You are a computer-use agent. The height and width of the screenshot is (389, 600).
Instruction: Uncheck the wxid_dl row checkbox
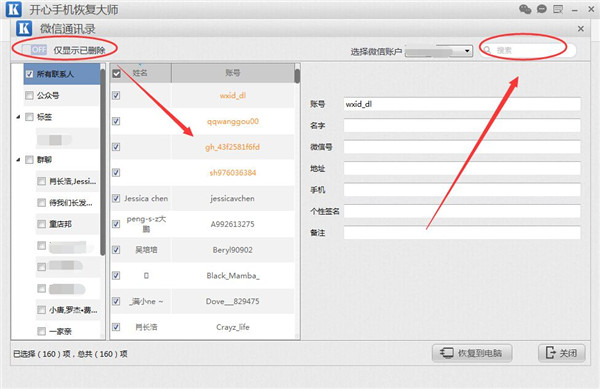(x=116, y=95)
